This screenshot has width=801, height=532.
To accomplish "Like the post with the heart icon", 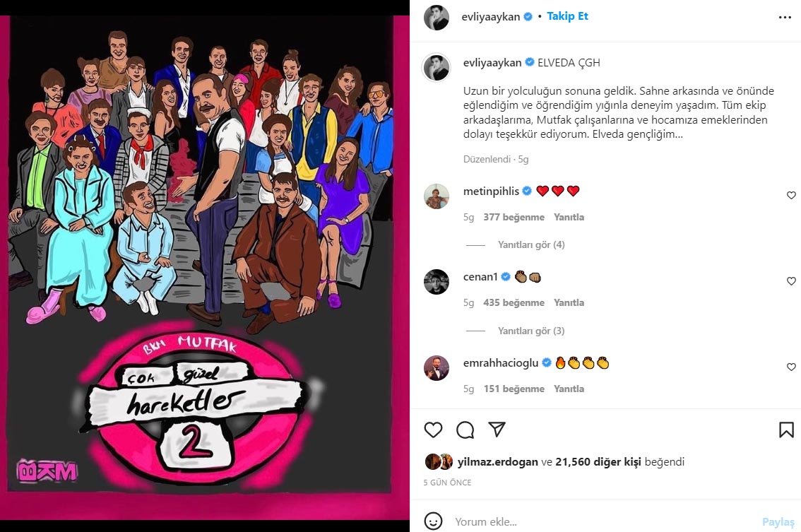I will (x=433, y=430).
